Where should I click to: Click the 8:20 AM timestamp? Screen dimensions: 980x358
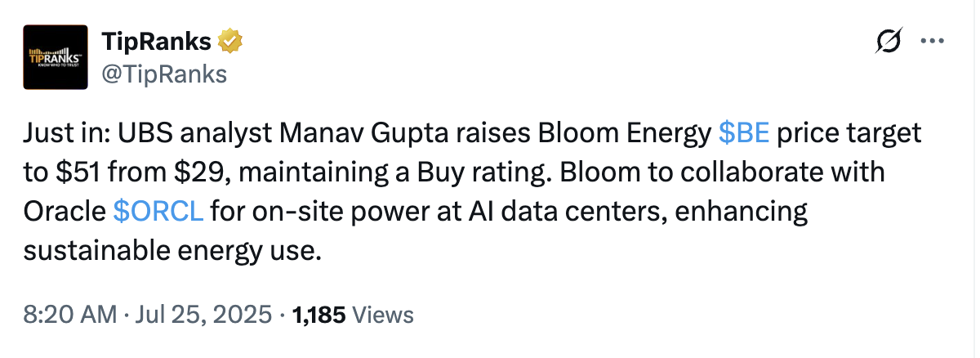coord(68,315)
